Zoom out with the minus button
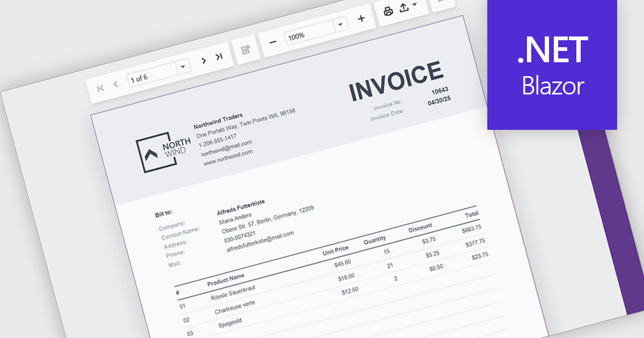This screenshot has width=644, height=338. [x=273, y=41]
